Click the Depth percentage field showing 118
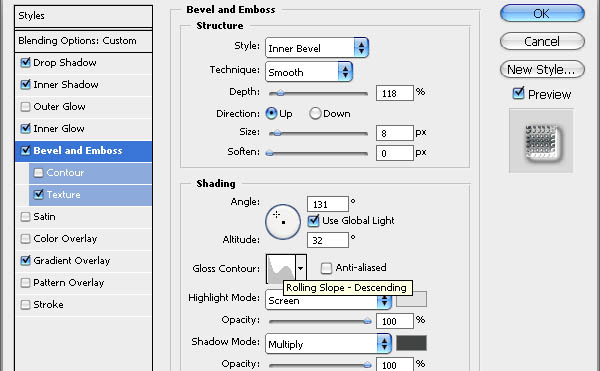The width and height of the screenshot is (600, 371). click(x=395, y=93)
